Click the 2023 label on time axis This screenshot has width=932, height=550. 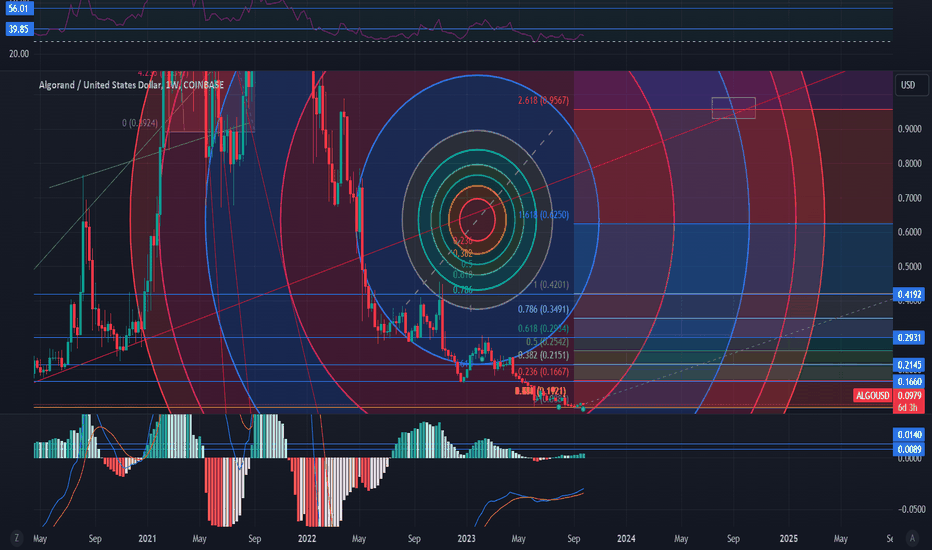[466, 538]
